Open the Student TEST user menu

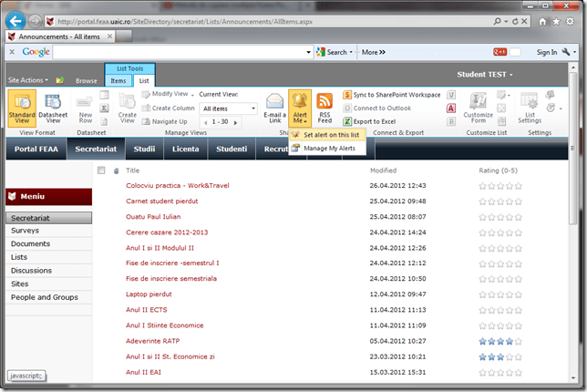485,74
